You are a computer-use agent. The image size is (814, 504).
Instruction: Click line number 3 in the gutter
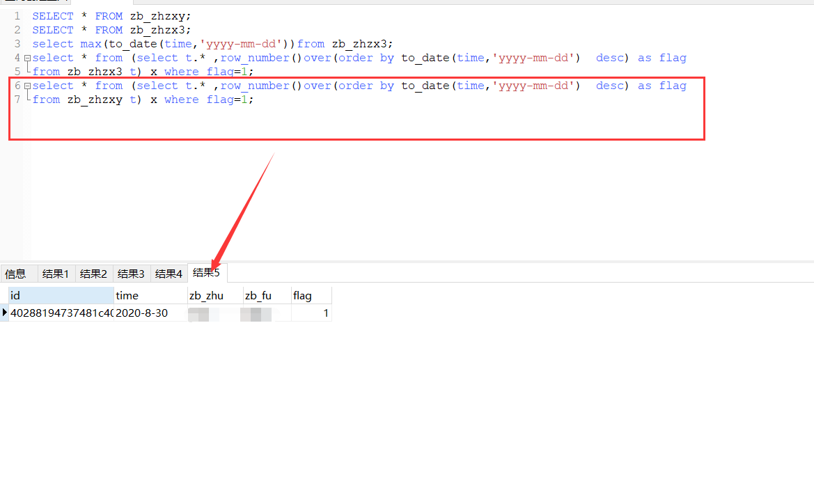pyautogui.click(x=17, y=44)
